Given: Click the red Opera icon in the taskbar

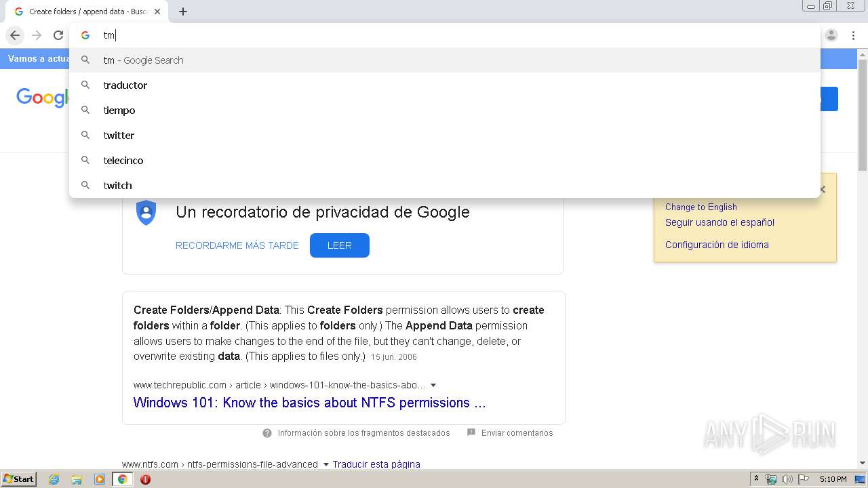Looking at the screenshot, I should point(145,479).
